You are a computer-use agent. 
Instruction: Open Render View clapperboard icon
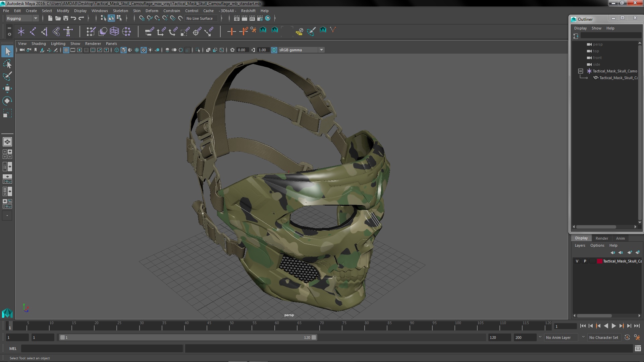click(x=237, y=18)
